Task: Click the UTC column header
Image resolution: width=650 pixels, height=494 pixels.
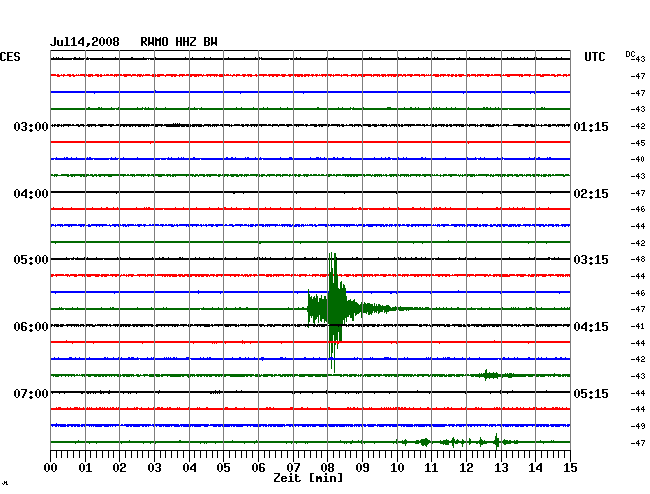Action: pyautogui.click(x=594, y=57)
